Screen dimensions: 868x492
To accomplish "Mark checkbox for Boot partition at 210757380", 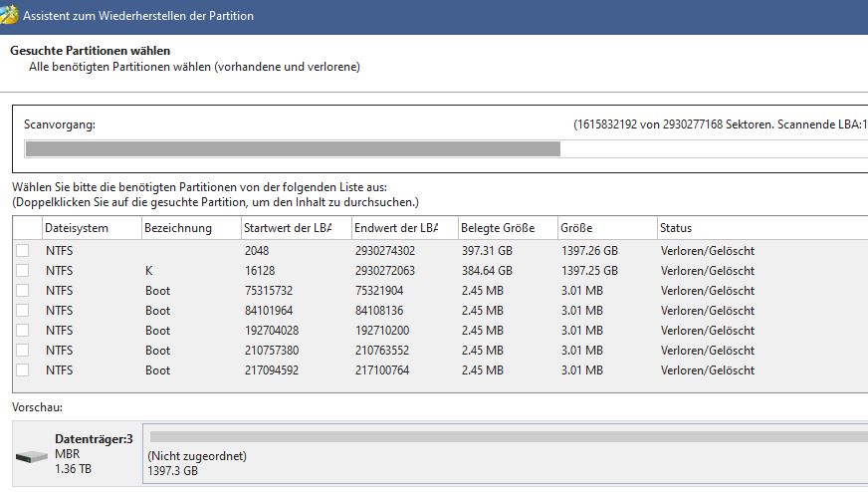I will [x=23, y=351].
